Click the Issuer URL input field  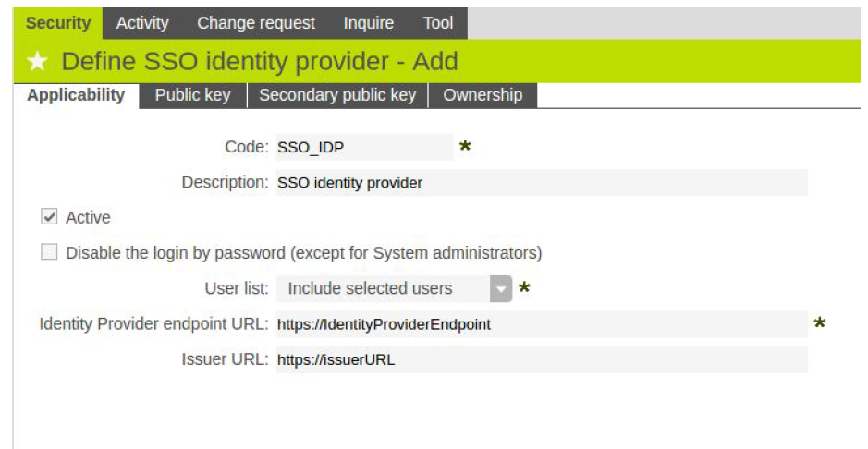tap(541, 359)
